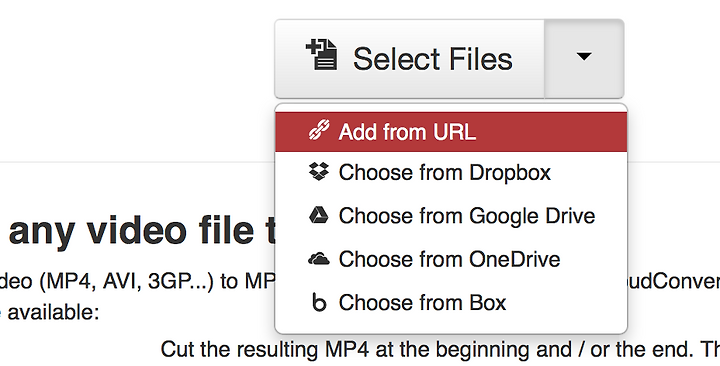Click the 'Cut the resulting MP4' description
Image resolution: width=720 pixels, height=366 pixels.
pyautogui.click(x=440, y=350)
